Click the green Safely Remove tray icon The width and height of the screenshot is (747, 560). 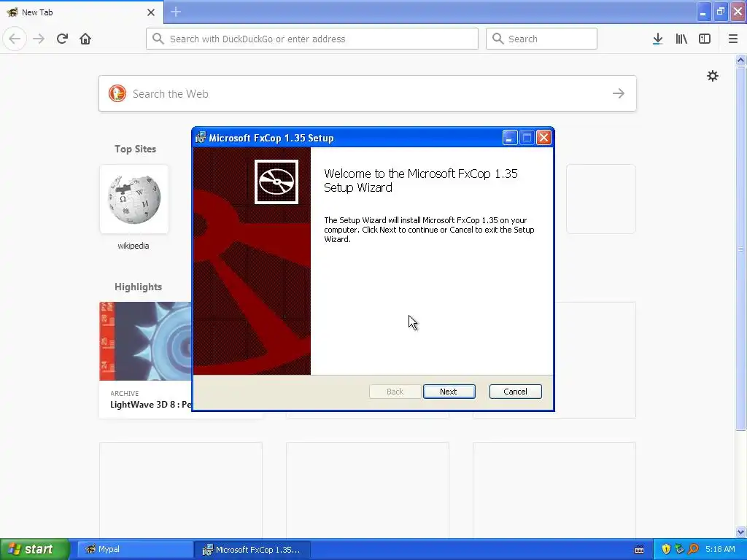coord(679,549)
